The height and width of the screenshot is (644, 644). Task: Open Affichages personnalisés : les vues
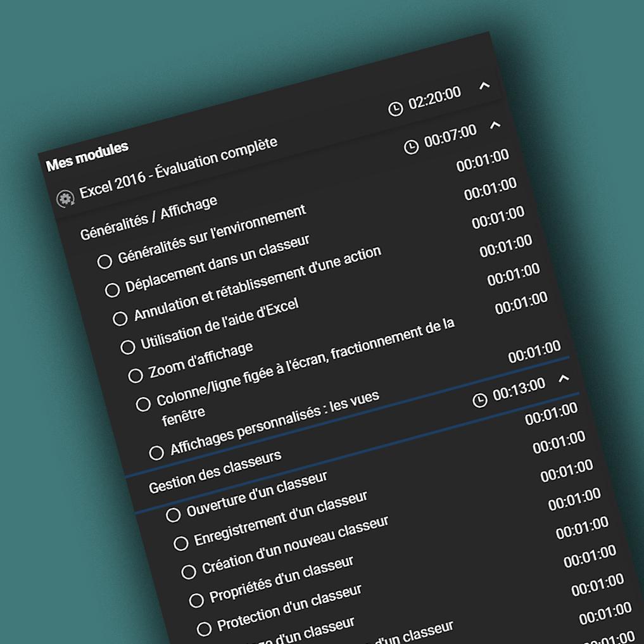tap(275, 423)
